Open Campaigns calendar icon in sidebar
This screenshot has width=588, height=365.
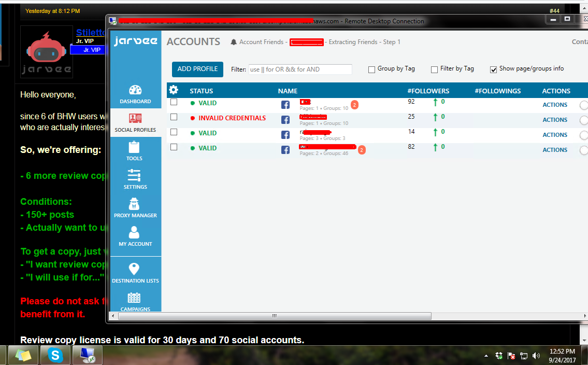click(x=134, y=298)
